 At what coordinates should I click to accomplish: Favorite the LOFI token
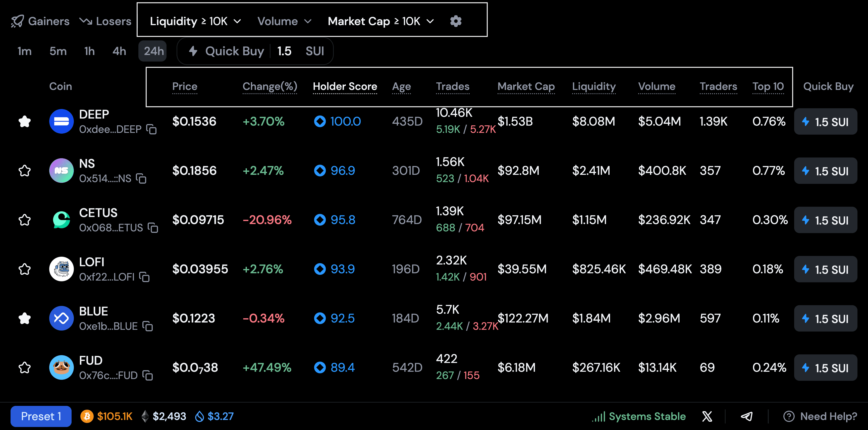pyautogui.click(x=24, y=269)
